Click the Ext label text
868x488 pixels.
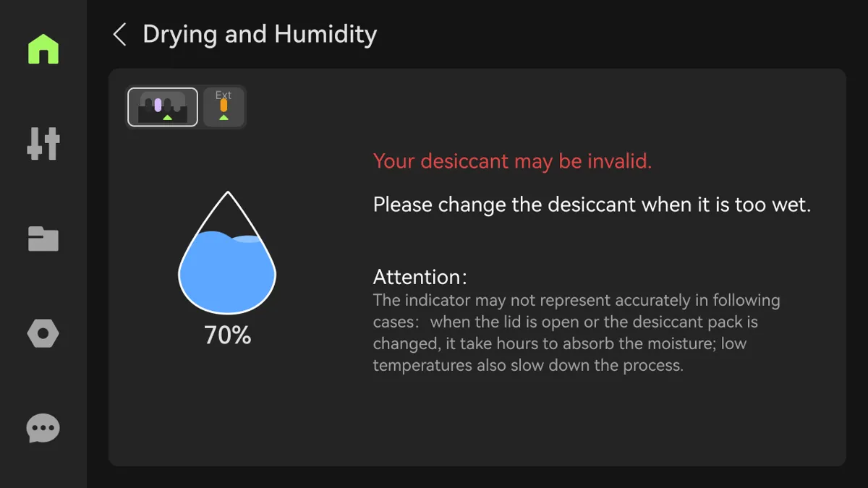224,95
